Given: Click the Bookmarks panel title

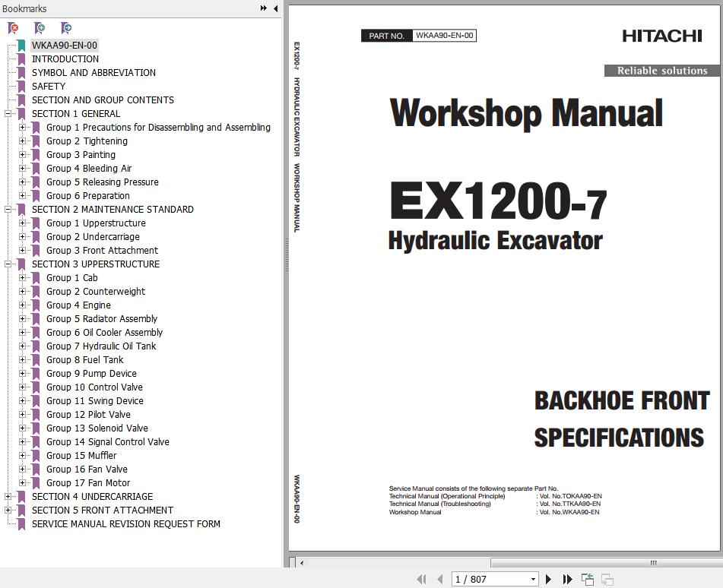Looking at the screenshot, I should pyautogui.click(x=24, y=8).
